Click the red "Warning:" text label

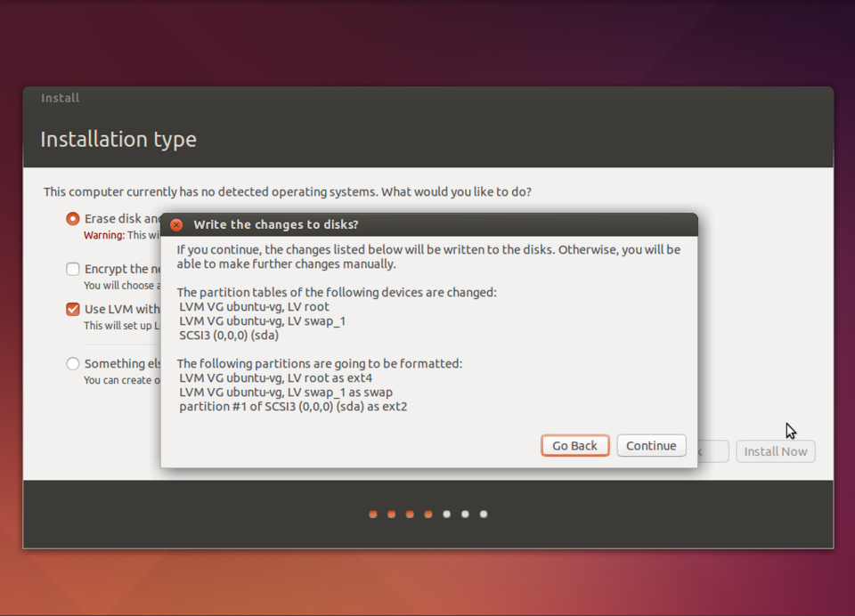click(x=105, y=235)
